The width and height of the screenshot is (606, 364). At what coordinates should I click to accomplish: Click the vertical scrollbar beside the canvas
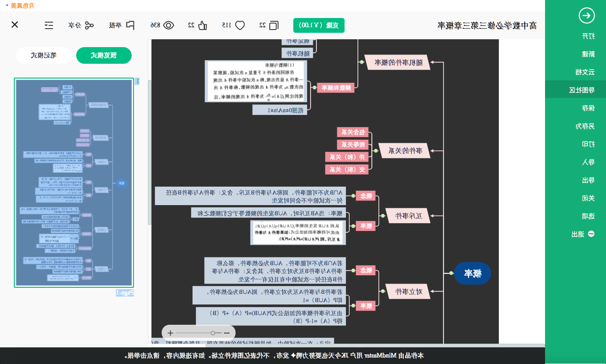[149, 152]
